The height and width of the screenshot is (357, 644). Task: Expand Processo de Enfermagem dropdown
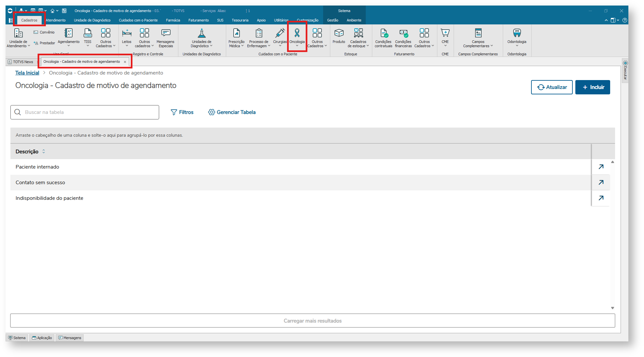point(269,46)
